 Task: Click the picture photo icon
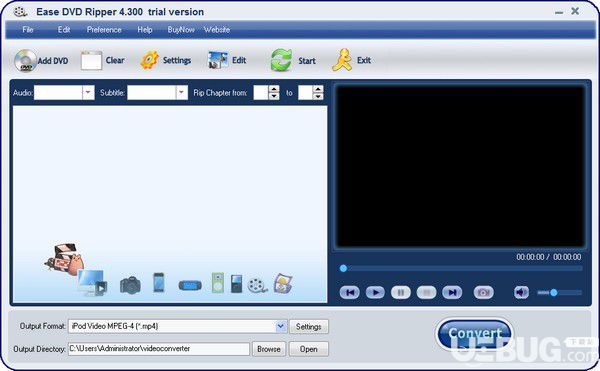point(283,283)
